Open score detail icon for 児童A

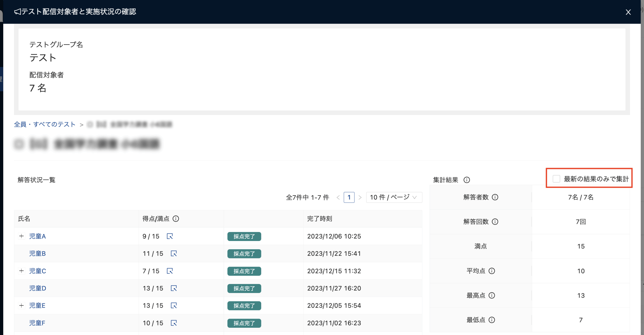point(170,236)
